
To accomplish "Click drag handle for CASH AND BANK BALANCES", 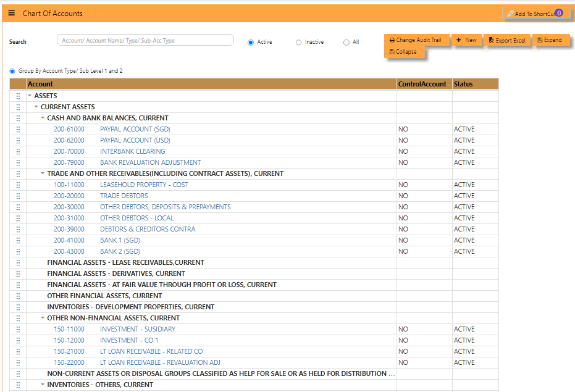I will (x=18, y=118).
